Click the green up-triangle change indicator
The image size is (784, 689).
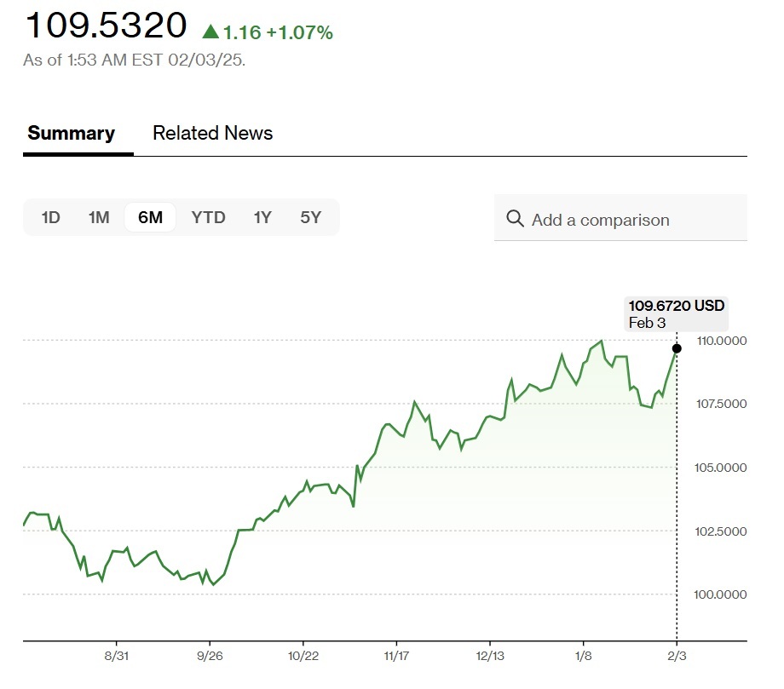point(210,32)
